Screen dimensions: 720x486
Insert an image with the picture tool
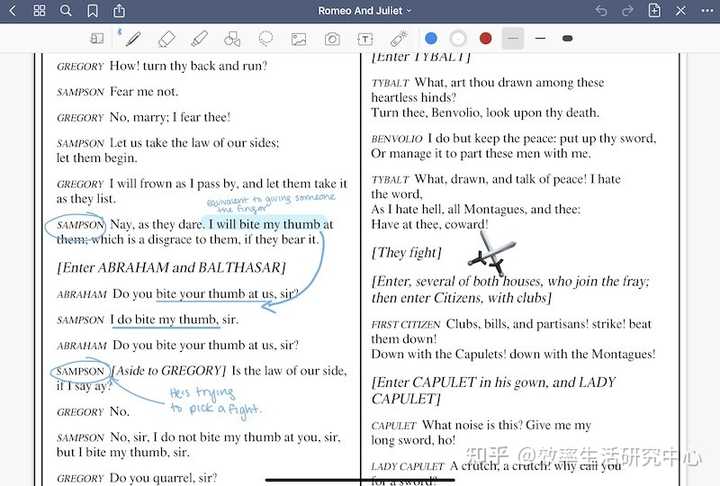point(298,39)
